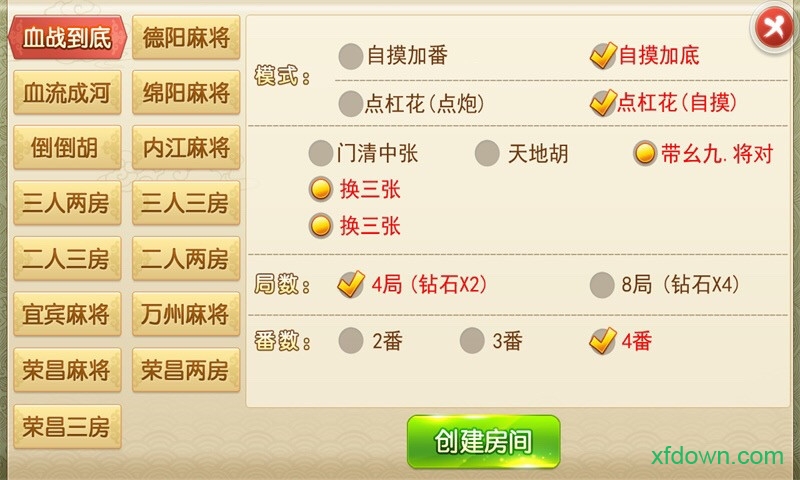Open the 倒倒胡 game mode
The image size is (800, 480).
click(67, 148)
